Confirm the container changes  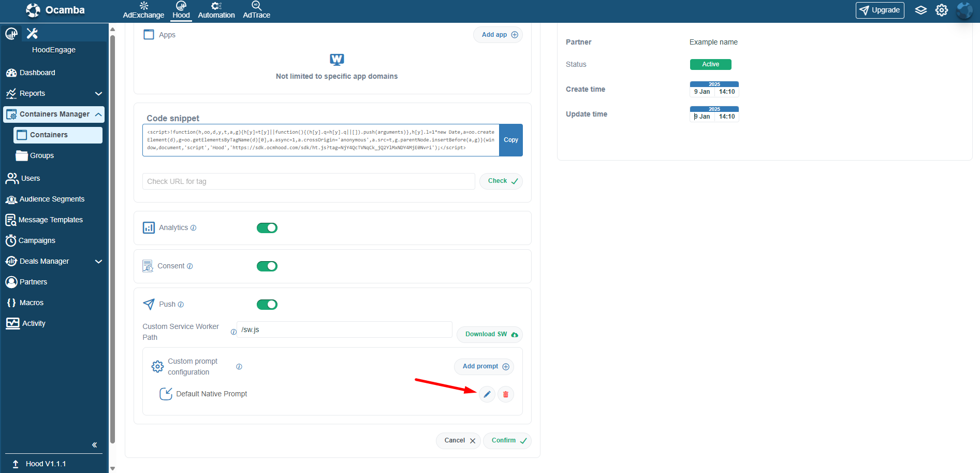[x=507, y=440]
